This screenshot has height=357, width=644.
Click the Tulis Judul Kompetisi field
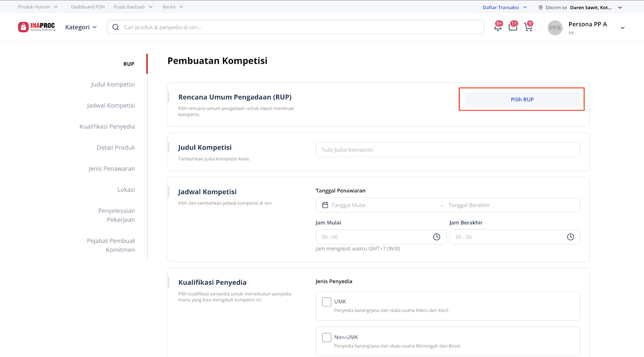coord(448,150)
